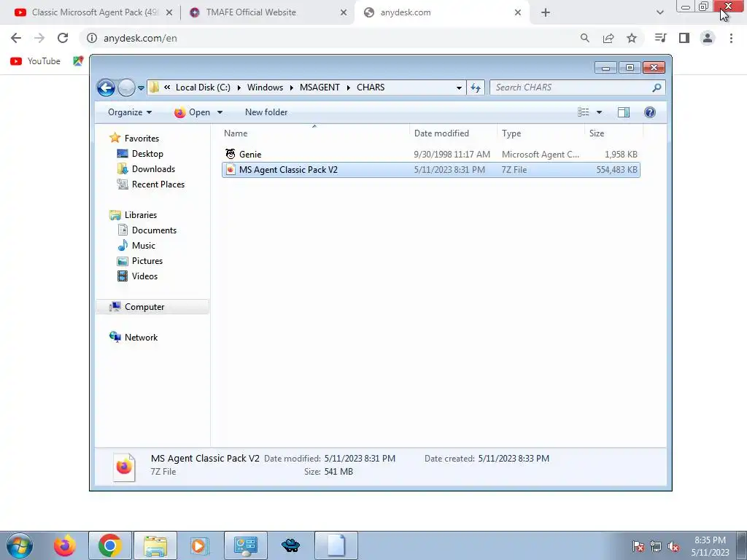The image size is (747, 560).
Task: Open the Chrome profile menu
Action: 708,38
